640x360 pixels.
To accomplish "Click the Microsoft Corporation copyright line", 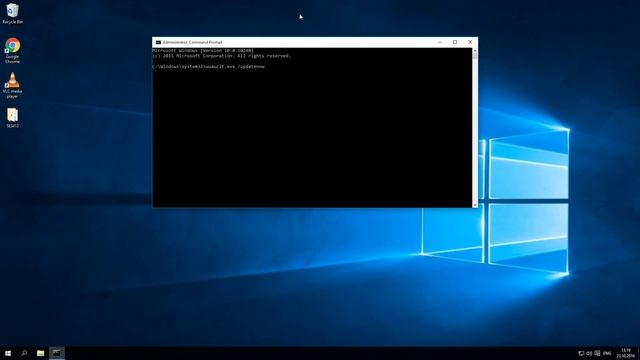I will (x=221, y=56).
